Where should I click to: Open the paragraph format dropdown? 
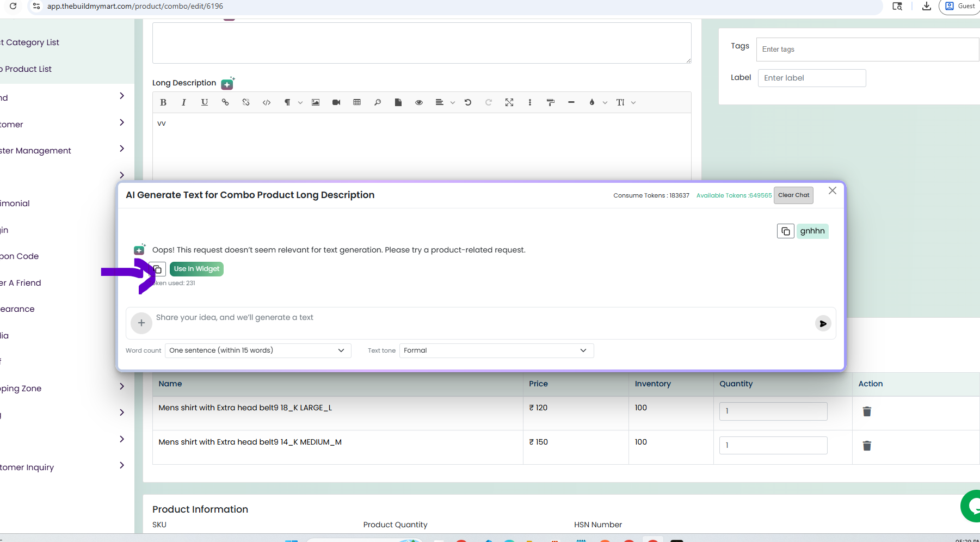[x=292, y=102]
